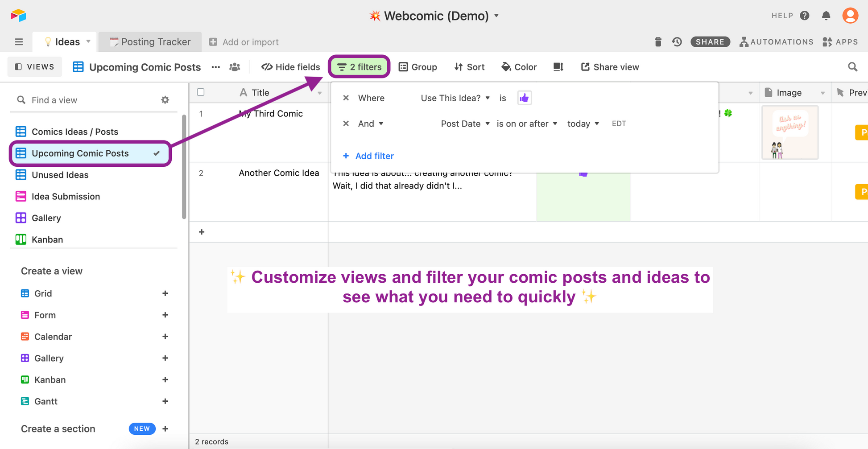Toggle the VIEWS sidebar button
The width and height of the screenshot is (868, 449).
pos(35,67)
